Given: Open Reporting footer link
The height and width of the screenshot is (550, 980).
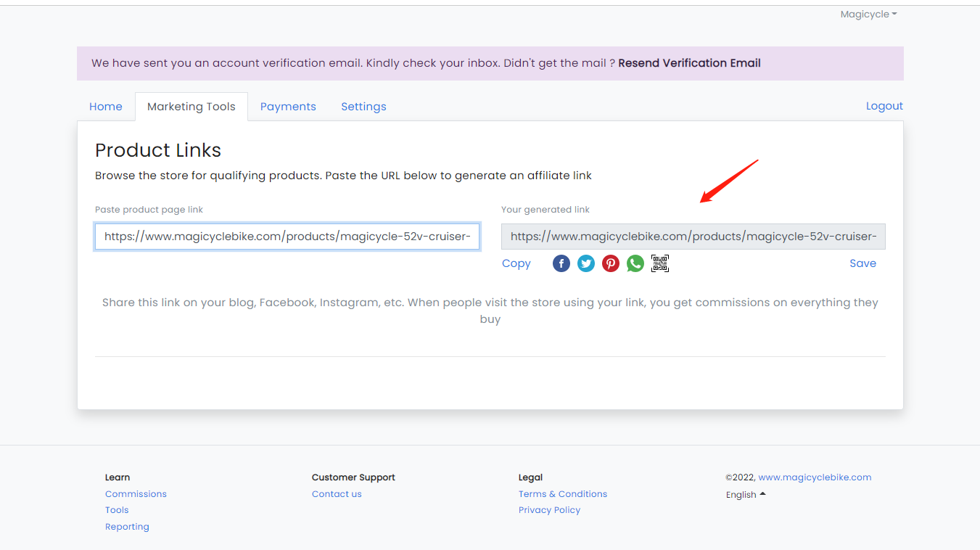Looking at the screenshot, I should click(127, 527).
